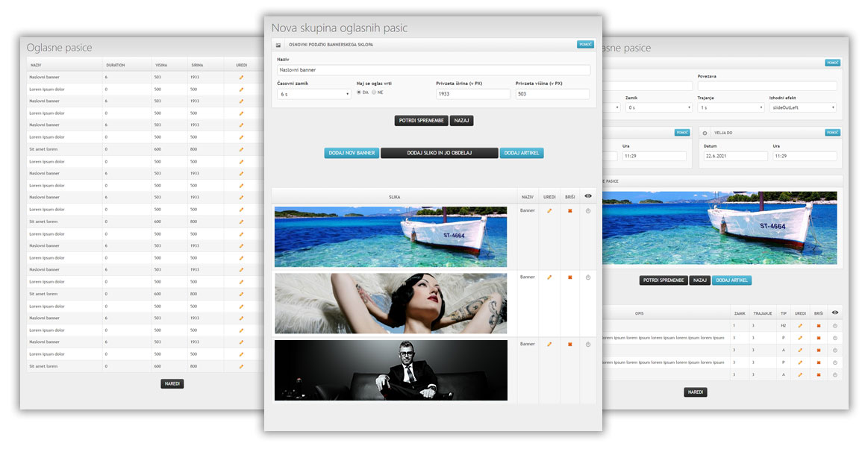This screenshot has width=868, height=449.
Task: Toggle visibility of the boat banner row
Action: (588, 211)
